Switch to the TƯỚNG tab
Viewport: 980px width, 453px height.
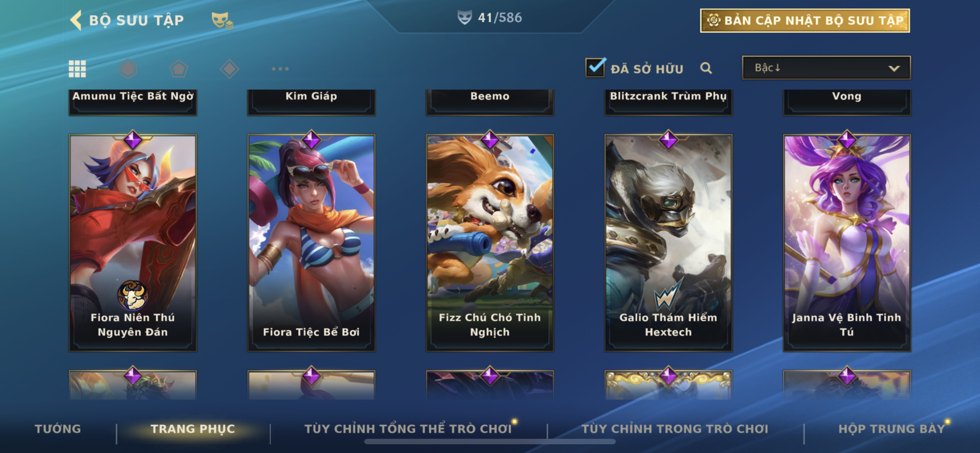58,429
